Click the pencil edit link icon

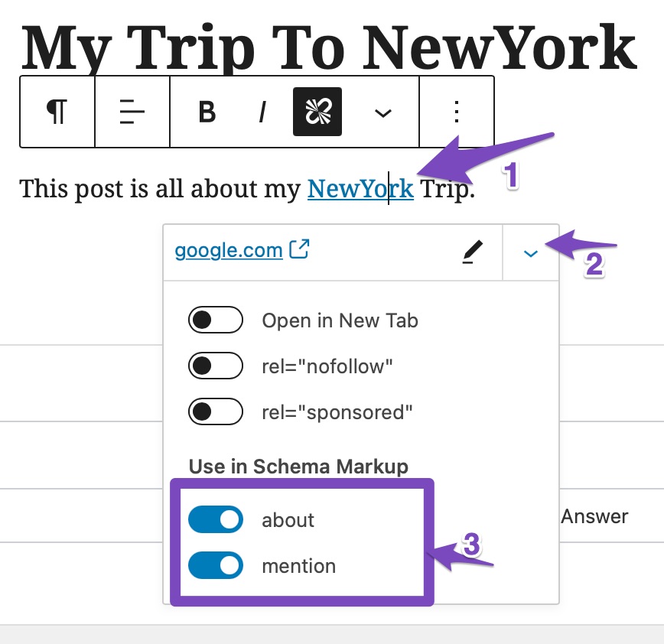coord(474,252)
